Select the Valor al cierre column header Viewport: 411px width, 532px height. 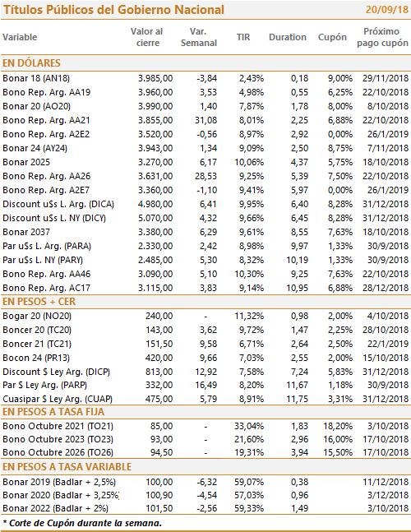147,37
